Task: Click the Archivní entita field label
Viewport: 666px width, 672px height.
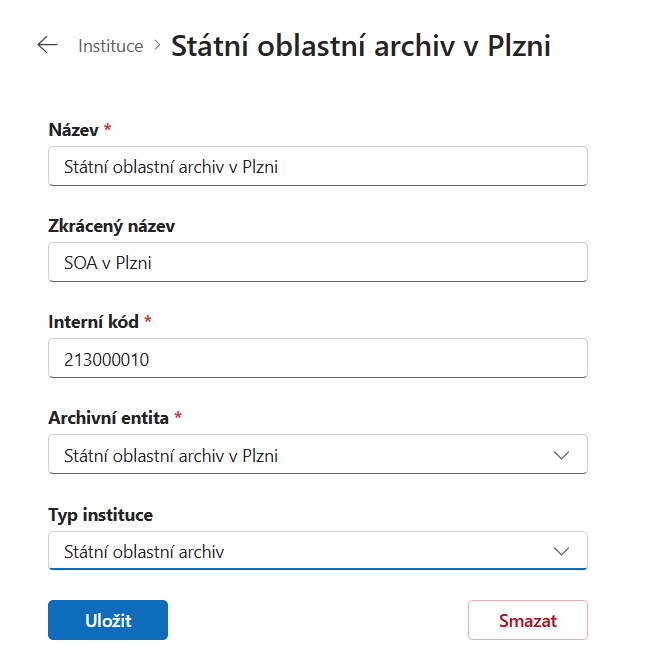Action: tap(108, 417)
